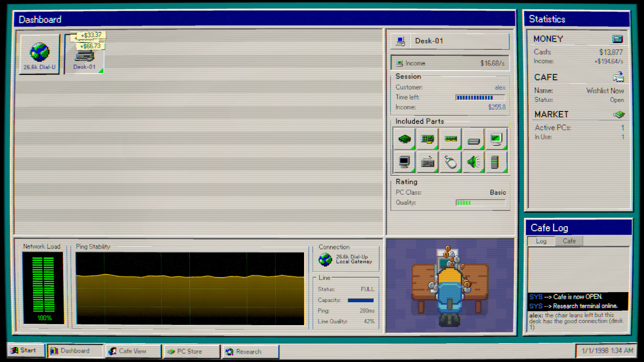This screenshot has height=362, width=644.
Task: Click the motherboard chip part icon
Action: click(404, 139)
